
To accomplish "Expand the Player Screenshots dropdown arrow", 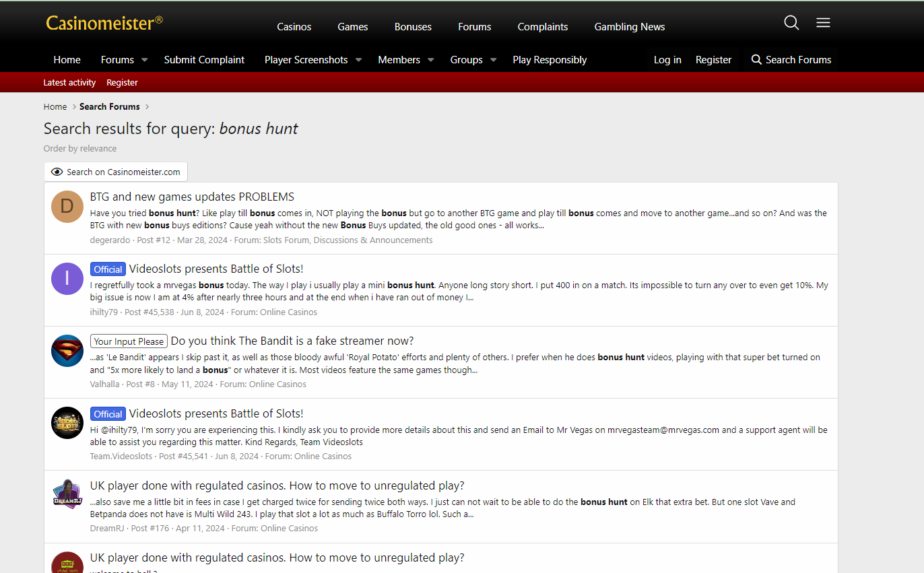I will coord(358,60).
